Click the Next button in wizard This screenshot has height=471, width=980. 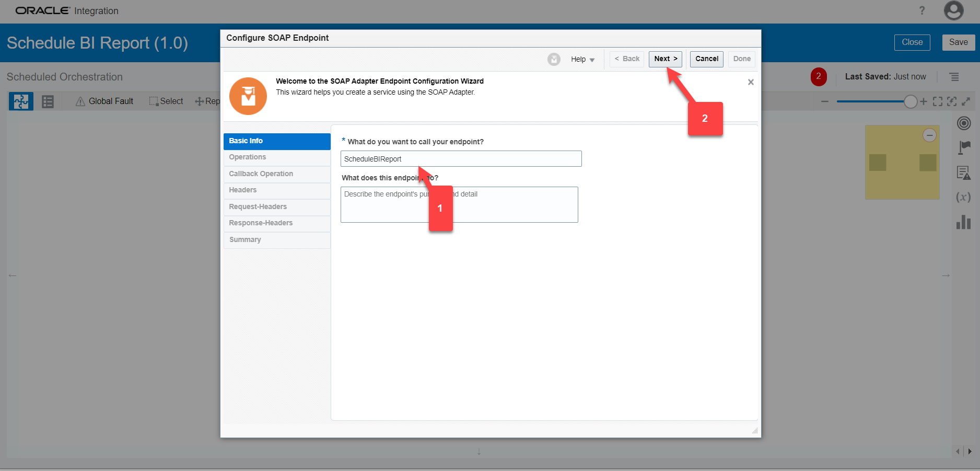[x=665, y=59]
